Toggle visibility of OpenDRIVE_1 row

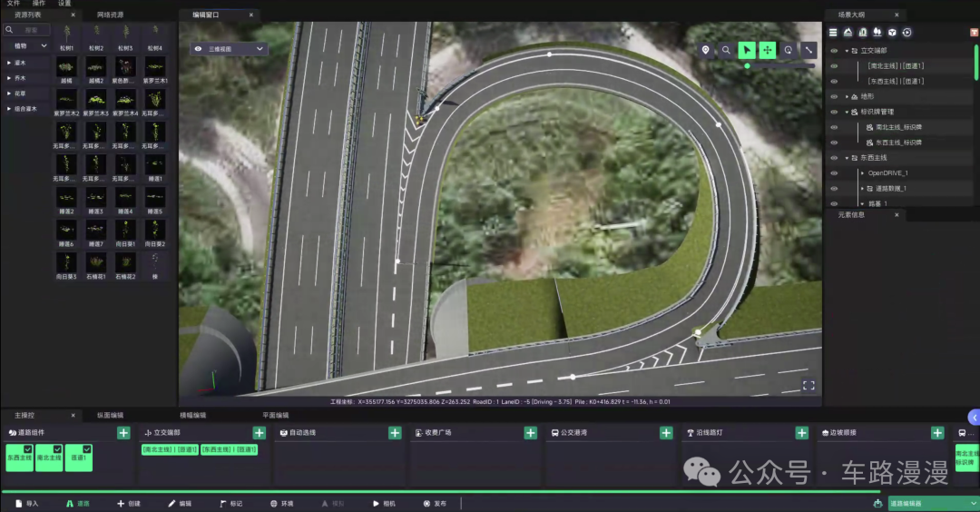tap(834, 173)
